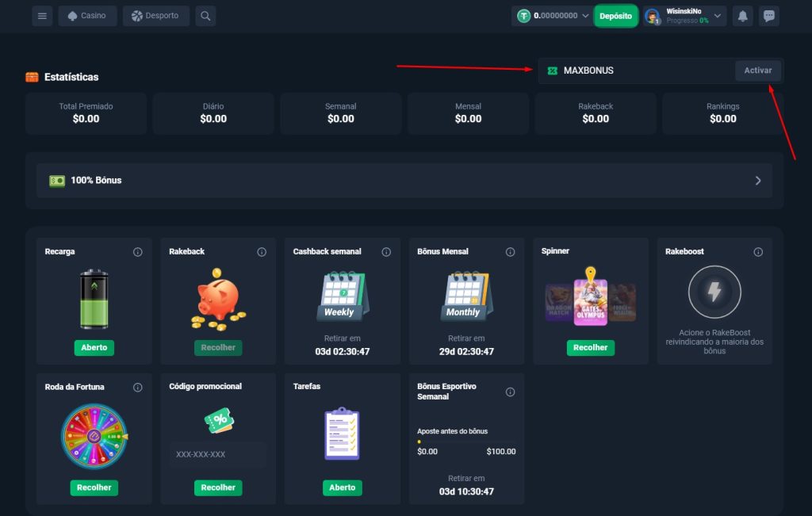Select the Diário statistic card
Image resolution: width=812 pixels, height=516 pixels.
pos(213,113)
